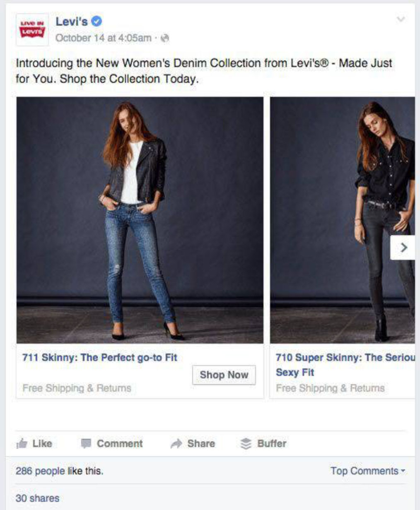
Task: Click the Share arrow icon
Action: point(176,444)
